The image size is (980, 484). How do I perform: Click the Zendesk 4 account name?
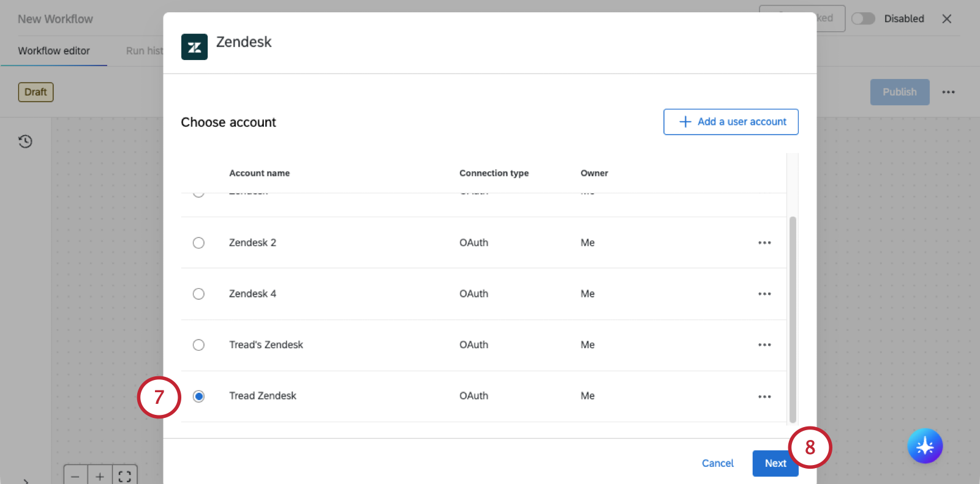coord(252,294)
